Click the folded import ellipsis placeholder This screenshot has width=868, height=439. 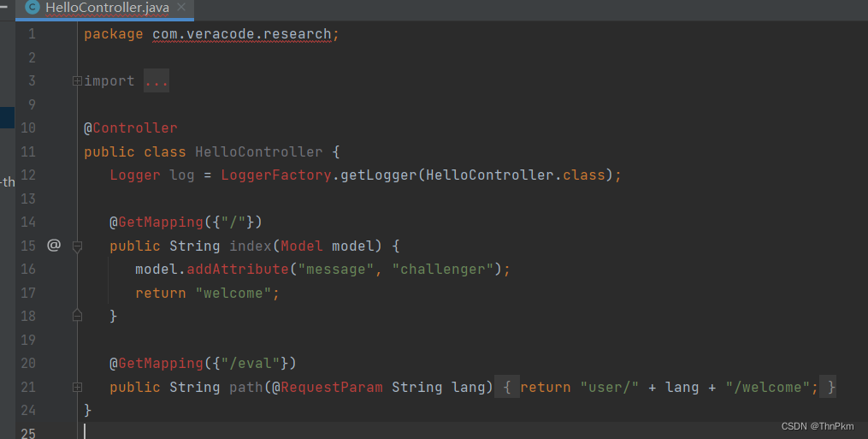tap(156, 81)
